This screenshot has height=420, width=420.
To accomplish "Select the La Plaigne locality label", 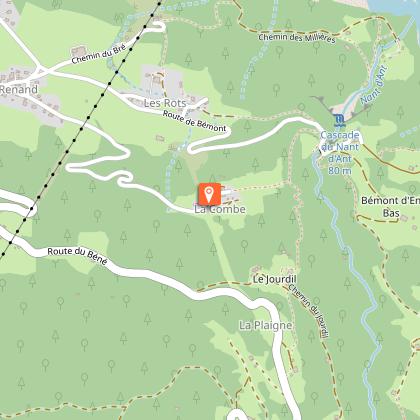I will tap(266, 325).
